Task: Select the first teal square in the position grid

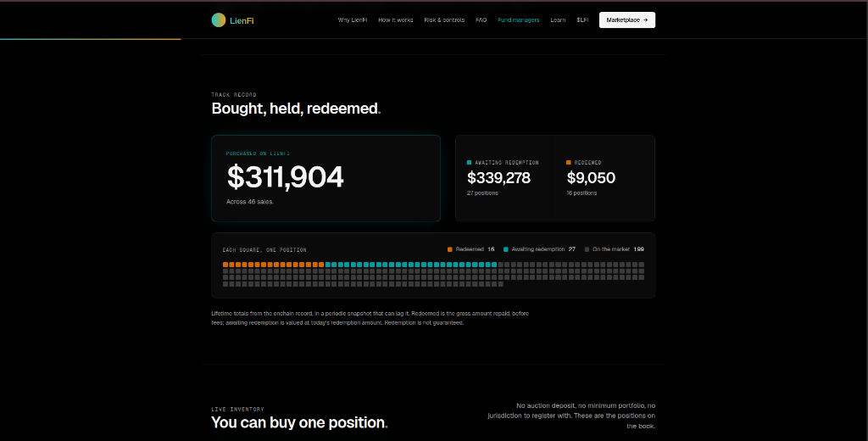Action: pos(328,265)
